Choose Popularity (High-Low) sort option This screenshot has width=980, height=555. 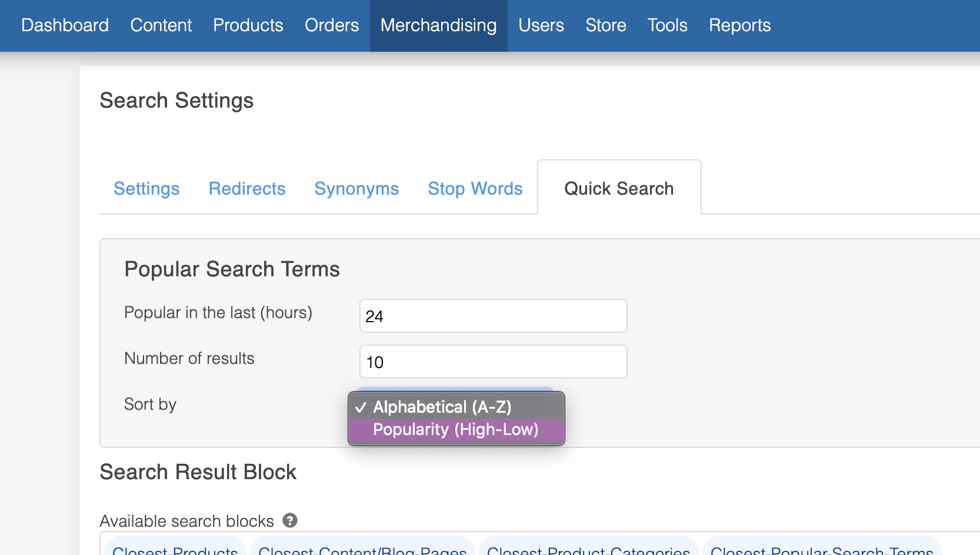[x=455, y=430]
